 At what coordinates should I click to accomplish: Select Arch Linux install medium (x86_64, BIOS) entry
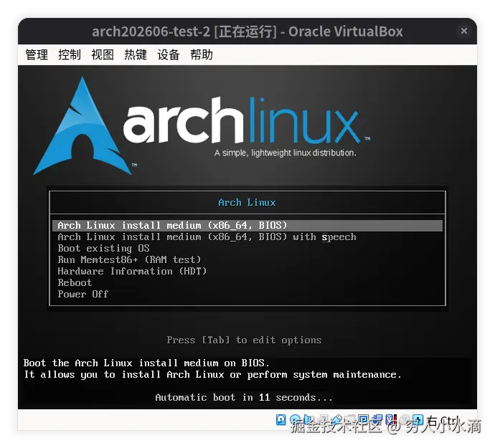247,225
